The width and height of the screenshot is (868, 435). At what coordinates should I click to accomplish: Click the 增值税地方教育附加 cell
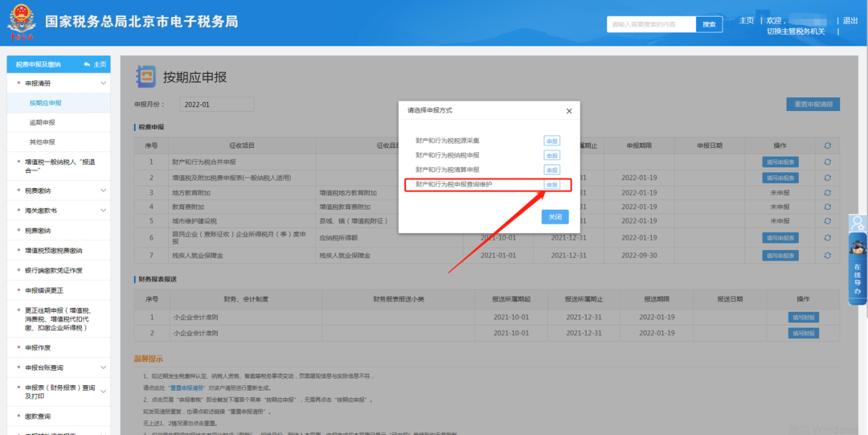348,193
